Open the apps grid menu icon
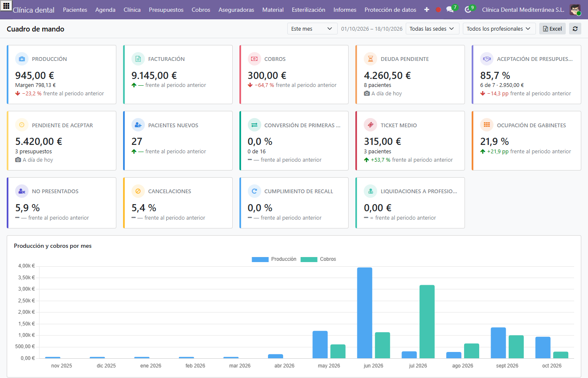 6,6
